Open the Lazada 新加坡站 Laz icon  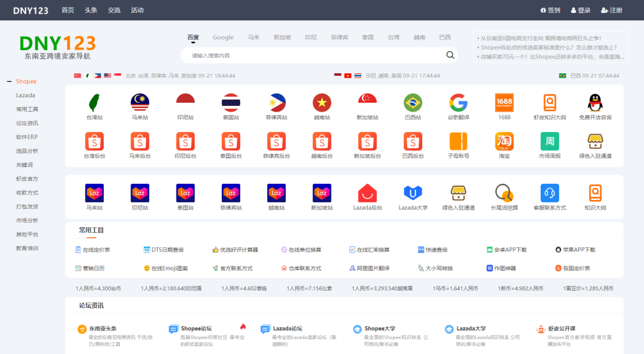pos(321,193)
